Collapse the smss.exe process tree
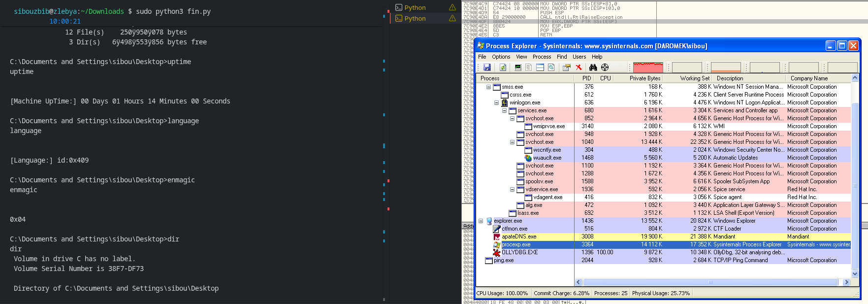The width and height of the screenshot is (868, 304). 488,87
